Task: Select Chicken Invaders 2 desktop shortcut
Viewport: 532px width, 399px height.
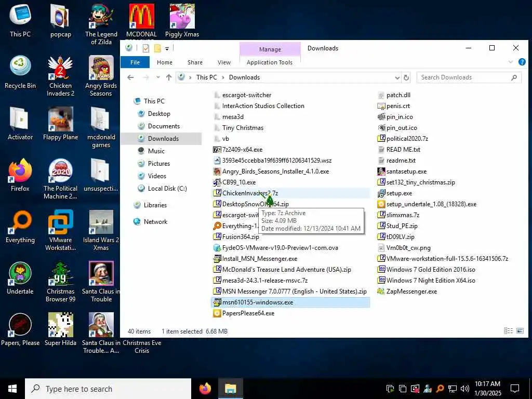Action: click(60, 75)
